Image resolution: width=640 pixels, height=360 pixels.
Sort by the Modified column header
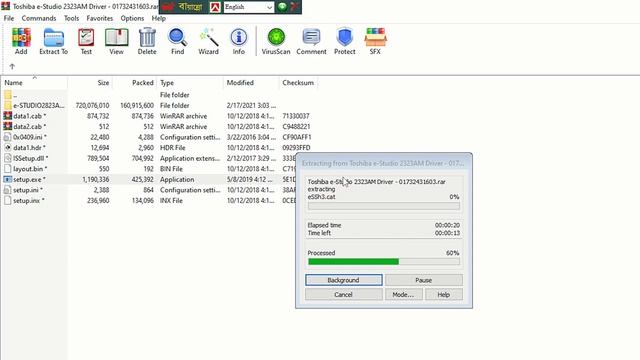point(251,82)
